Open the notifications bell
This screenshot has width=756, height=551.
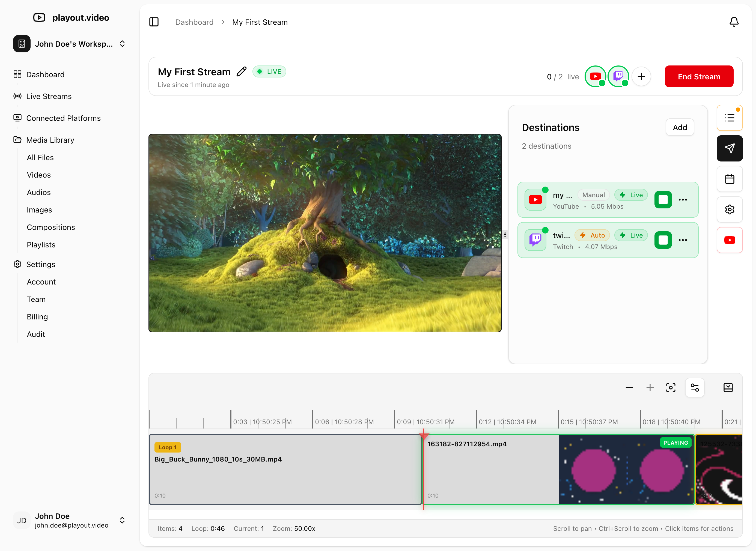734,22
